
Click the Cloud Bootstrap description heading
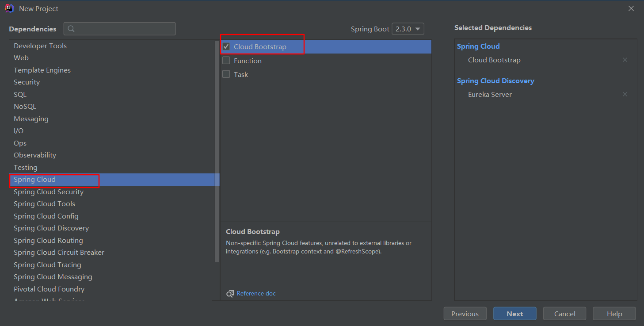tap(253, 231)
